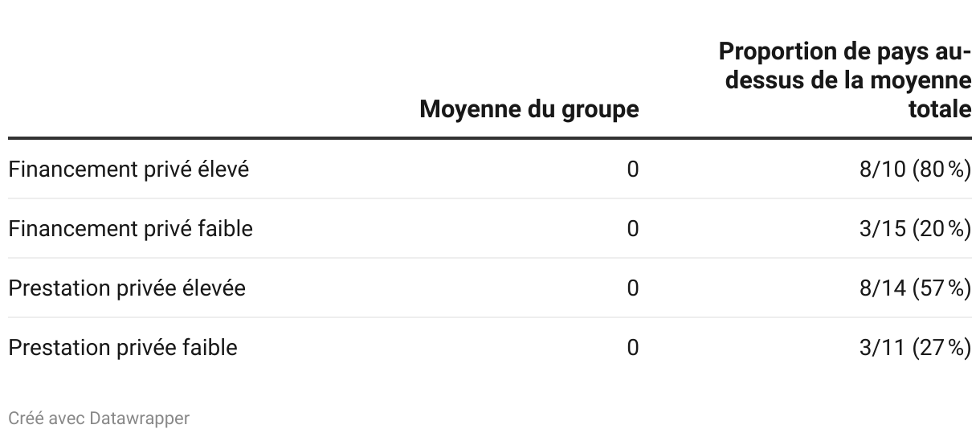Click the group average value for Prestation privée faible
This screenshot has height=437, width=980.
pyautogui.click(x=633, y=347)
